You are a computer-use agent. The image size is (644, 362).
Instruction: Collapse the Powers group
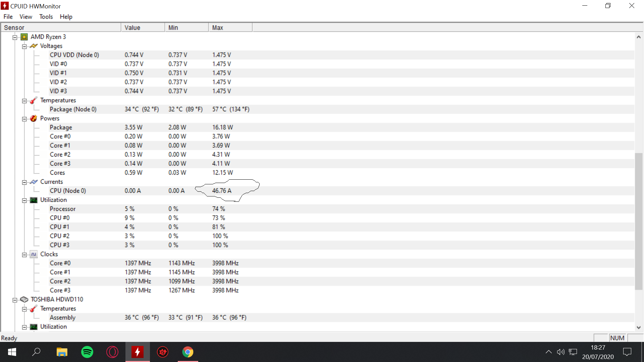[x=24, y=119]
